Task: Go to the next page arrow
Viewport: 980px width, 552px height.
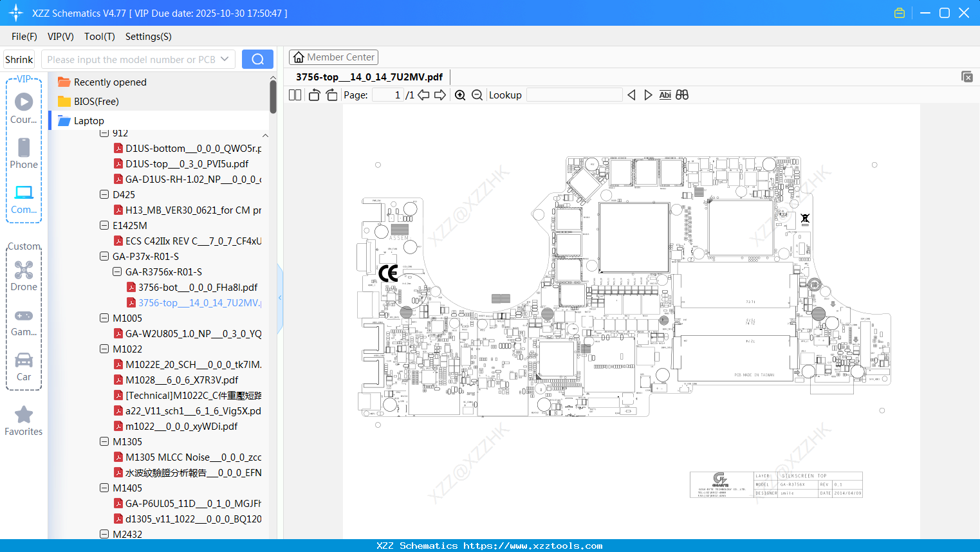Action: pyautogui.click(x=440, y=95)
